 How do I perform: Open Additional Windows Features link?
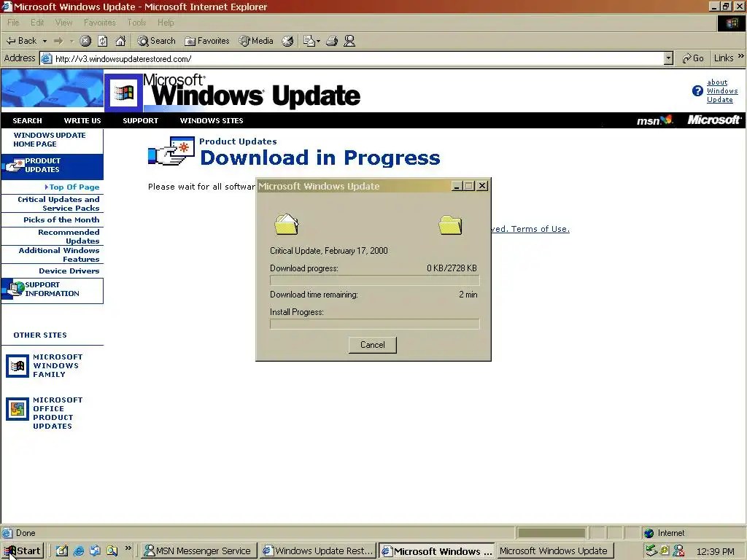58,254
